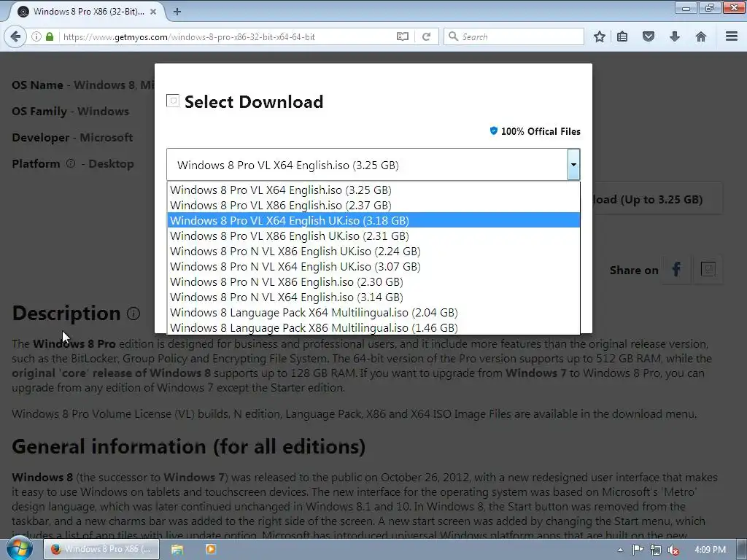Open the Firefox hamburger menu
Screen dimensions: 747x560
pyautogui.click(x=732, y=36)
